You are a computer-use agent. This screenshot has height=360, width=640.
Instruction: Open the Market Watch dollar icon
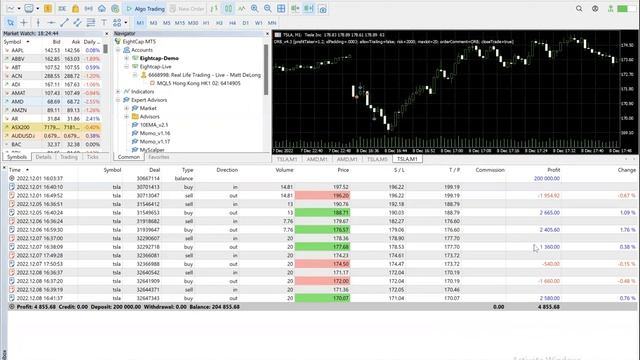[x=48, y=9]
